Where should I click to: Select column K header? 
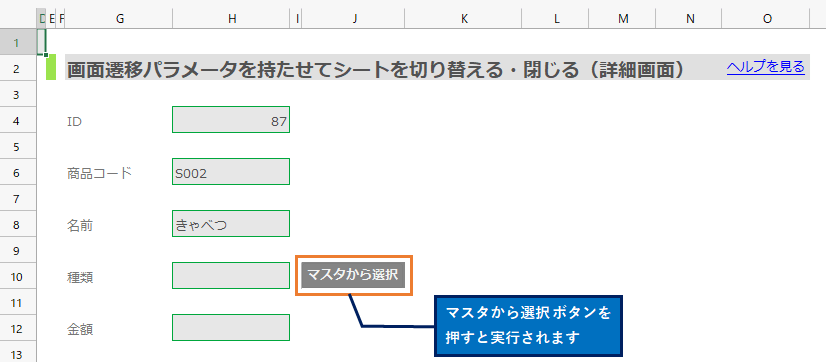(464, 18)
